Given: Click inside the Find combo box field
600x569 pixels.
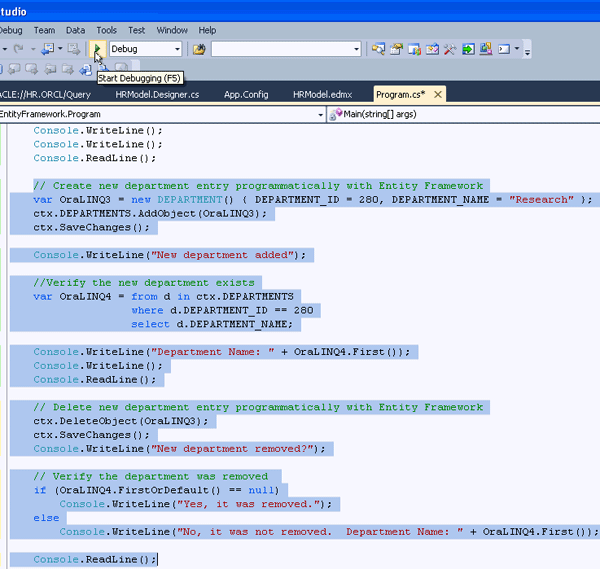Looking at the screenshot, I should pyautogui.click(x=280, y=49).
